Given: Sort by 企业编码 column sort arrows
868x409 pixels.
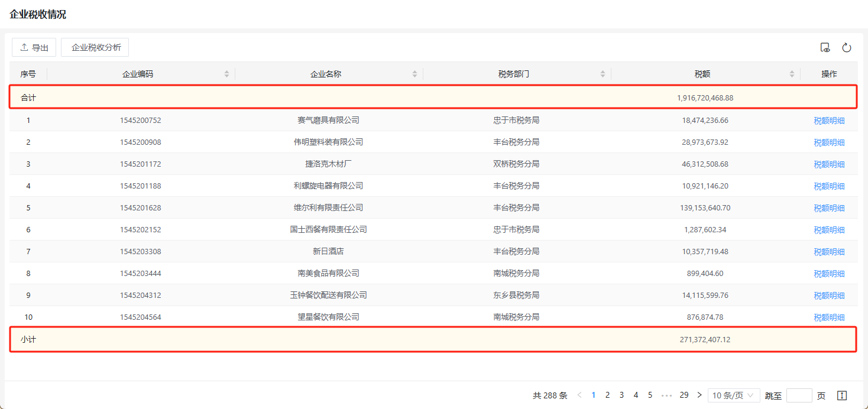Looking at the screenshot, I should click(226, 74).
